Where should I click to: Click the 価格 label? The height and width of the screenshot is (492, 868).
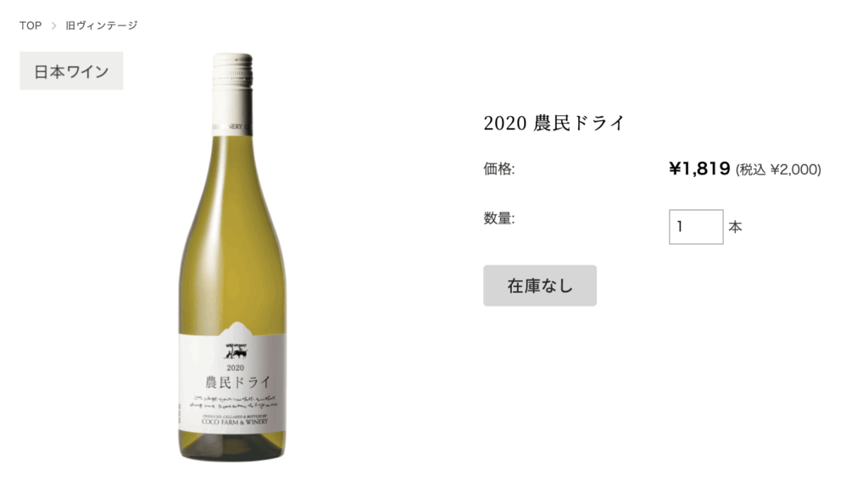coord(498,169)
